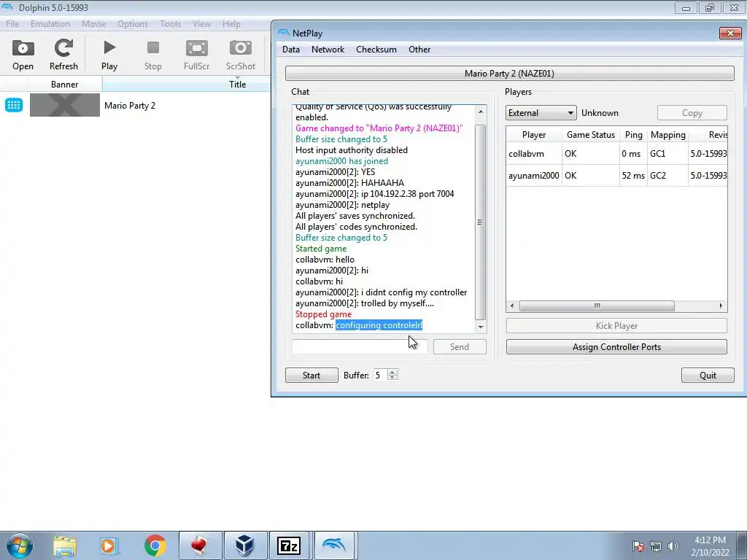Click the Title column header
The width and height of the screenshot is (747, 560).
click(187, 85)
